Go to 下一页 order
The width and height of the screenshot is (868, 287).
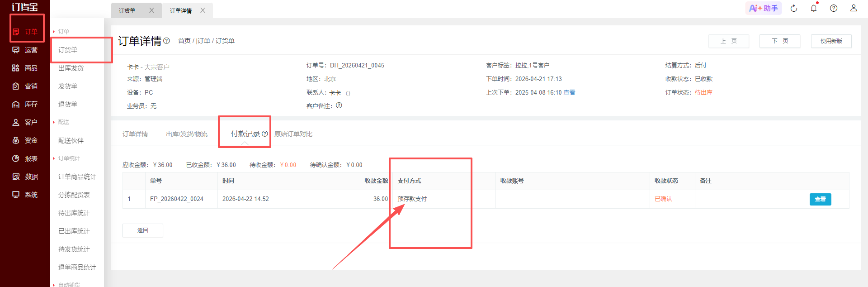pyautogui.click(x=780, y=41)
